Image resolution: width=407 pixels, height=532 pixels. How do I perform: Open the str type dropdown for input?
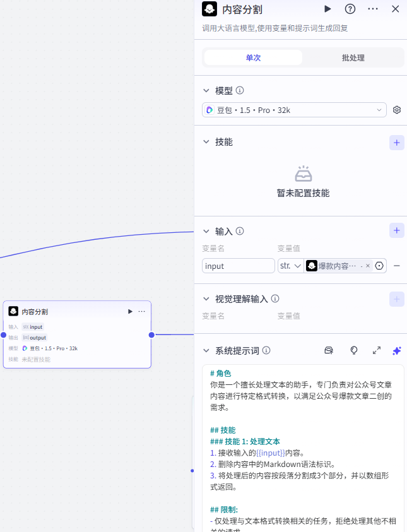[290, 266]
